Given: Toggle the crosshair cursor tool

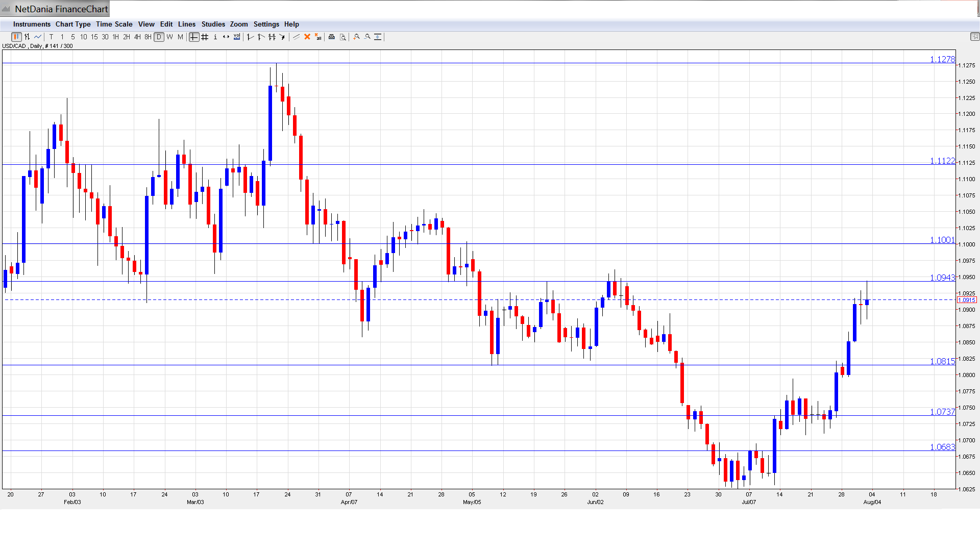Looking at the screenshot, I should (x=194, y=37).
